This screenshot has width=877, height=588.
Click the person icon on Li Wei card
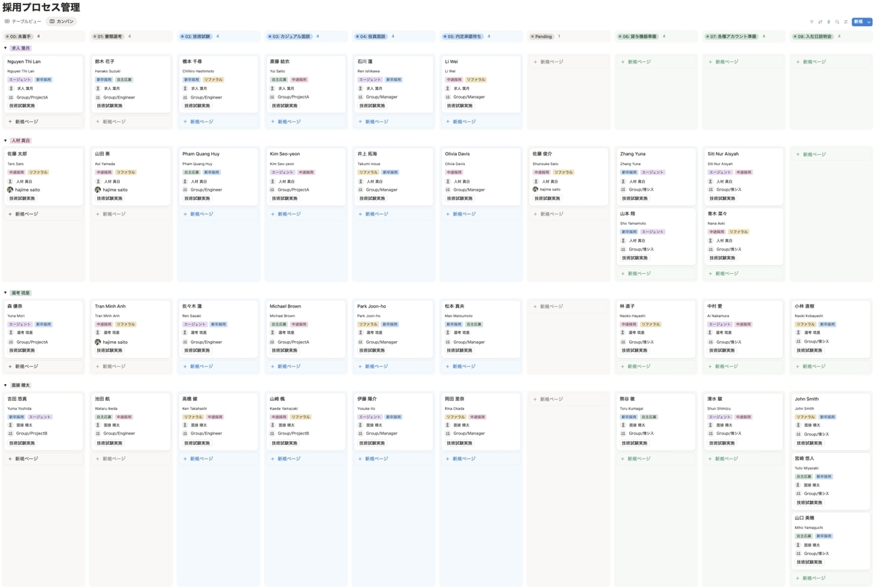point(448,88)
